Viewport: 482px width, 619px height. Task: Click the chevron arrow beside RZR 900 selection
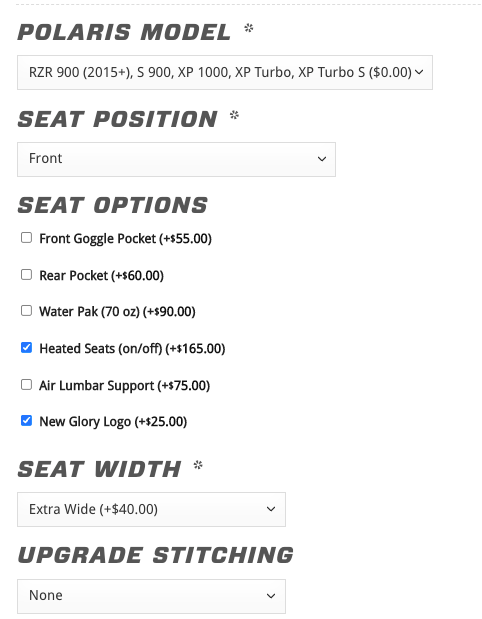(x=419, y=72)
